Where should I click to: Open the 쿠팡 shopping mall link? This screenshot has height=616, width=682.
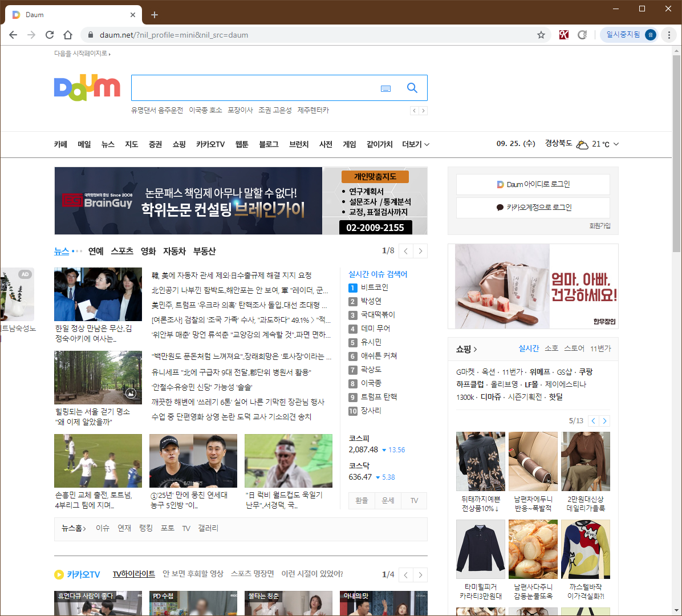point(586,371)
